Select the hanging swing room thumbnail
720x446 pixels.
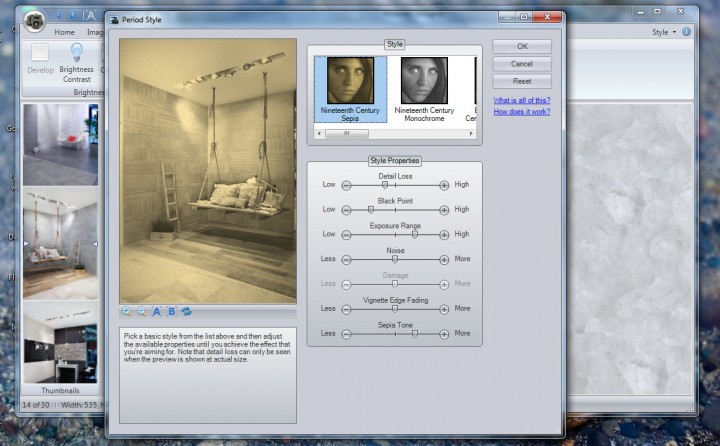(60, 243)
